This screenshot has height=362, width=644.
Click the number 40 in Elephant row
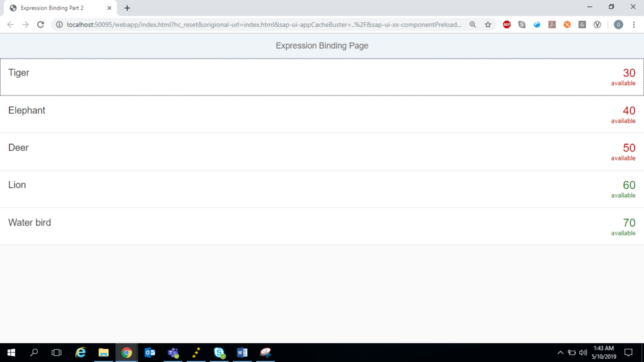coord(629,111)
